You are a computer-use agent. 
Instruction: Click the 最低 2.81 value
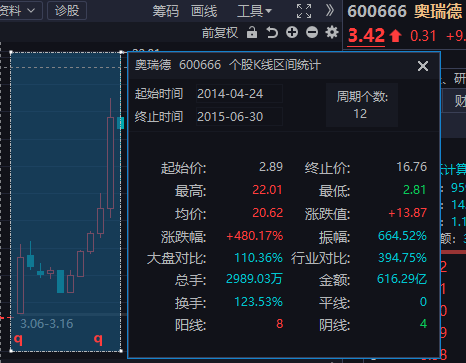tap(415, 190)
